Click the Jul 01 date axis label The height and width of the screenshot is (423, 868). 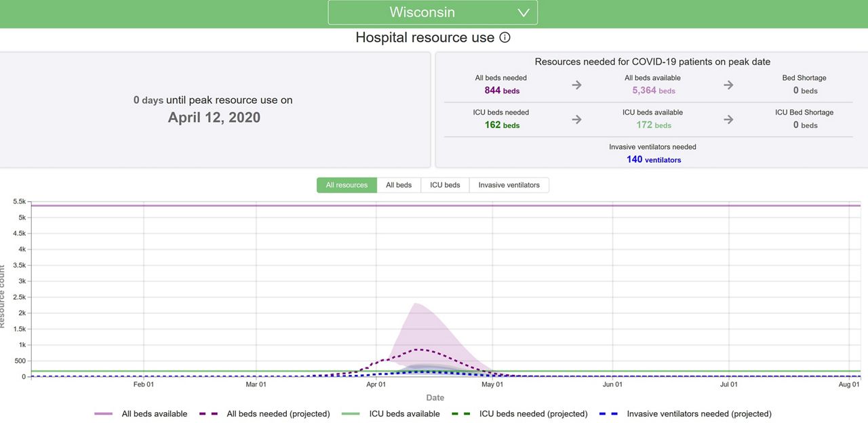pos(729,384)
